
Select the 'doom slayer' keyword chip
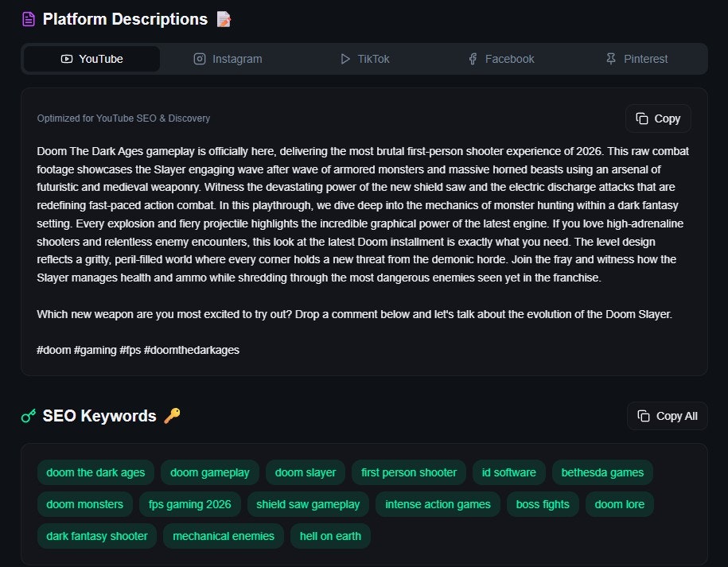(306, 472)
